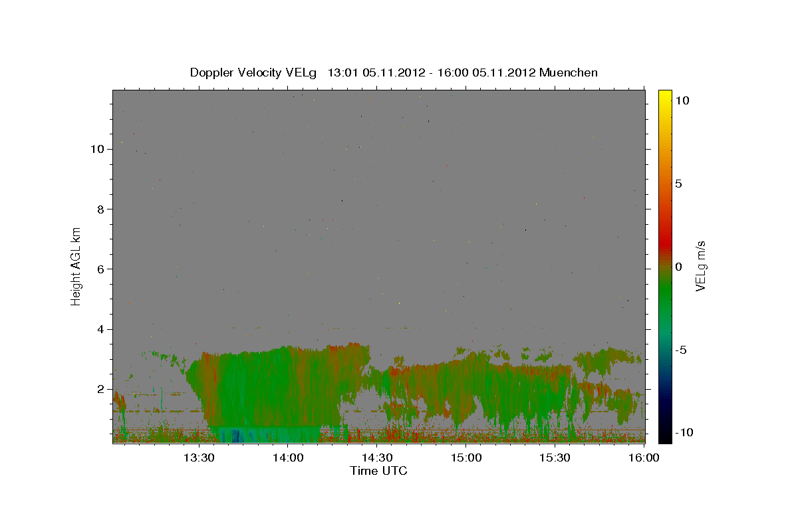Click the 'VELg m/s' colorbar label
Screen dimensions: 798x532
tap(700, 266)
